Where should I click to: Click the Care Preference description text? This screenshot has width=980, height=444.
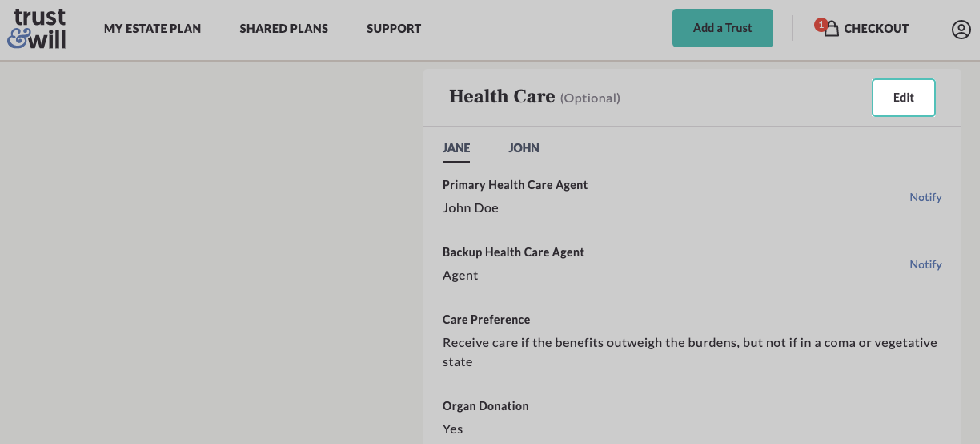689,352
